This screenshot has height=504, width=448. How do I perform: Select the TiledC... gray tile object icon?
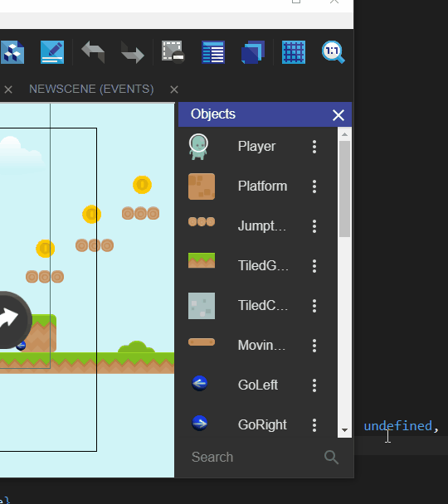coord(202,306)
